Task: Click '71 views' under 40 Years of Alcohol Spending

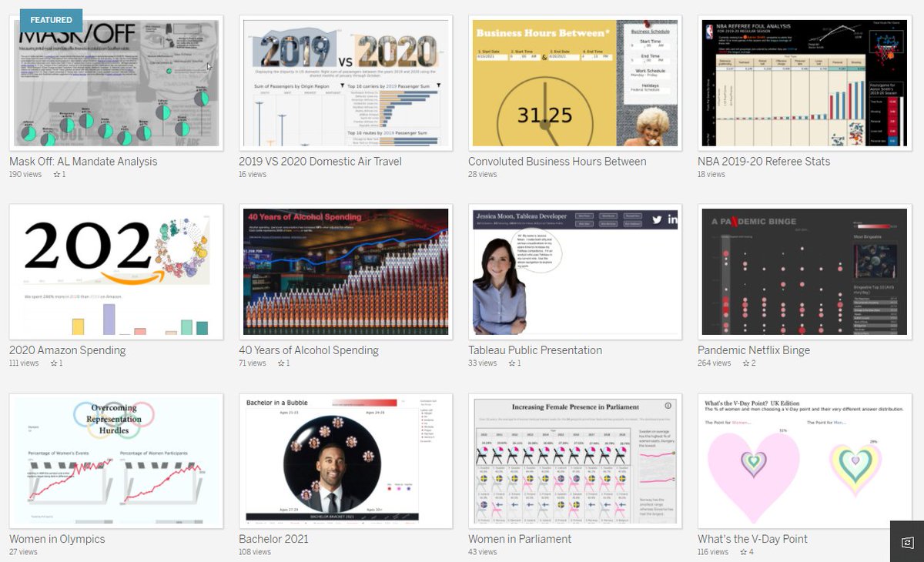Action: click(x=253, y=363)
